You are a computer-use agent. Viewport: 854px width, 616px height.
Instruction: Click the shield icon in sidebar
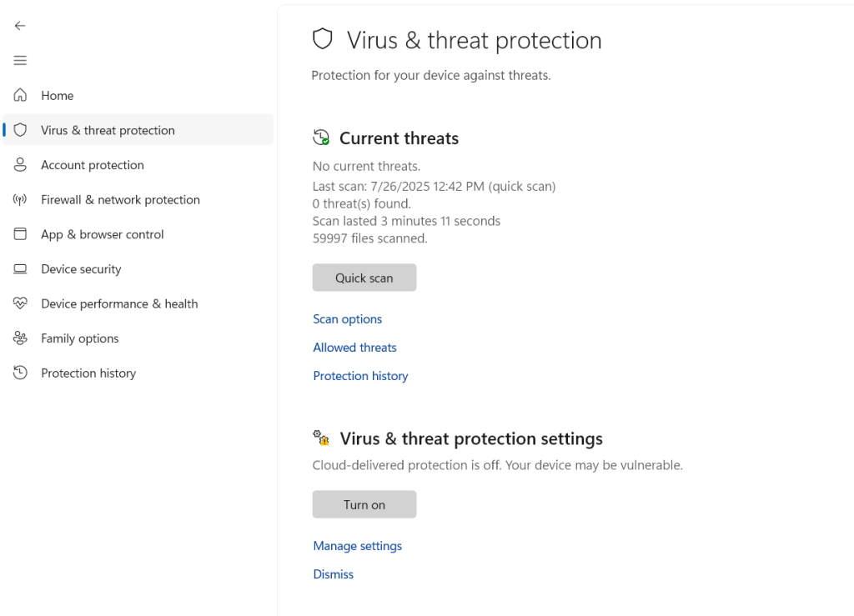(20, 130)
